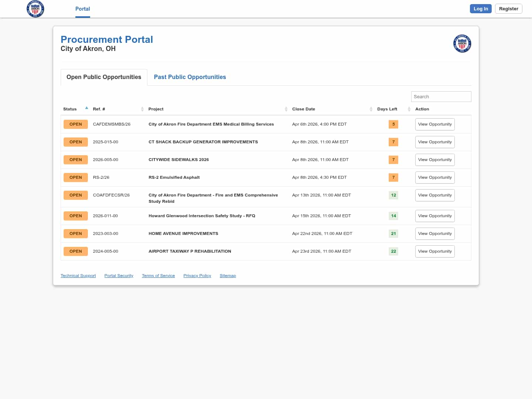The image size is (532, 399).
Task: Click the Close Date sort arrows
Action: click(x=371, y=109)
